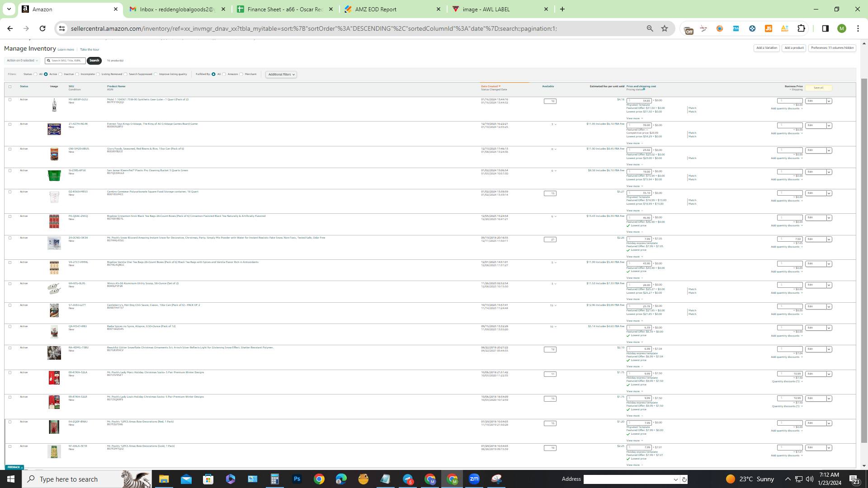This screenshot has width=868, height=488.
Task: Open the Chrome three-dot menu
Action: (858, 28)
